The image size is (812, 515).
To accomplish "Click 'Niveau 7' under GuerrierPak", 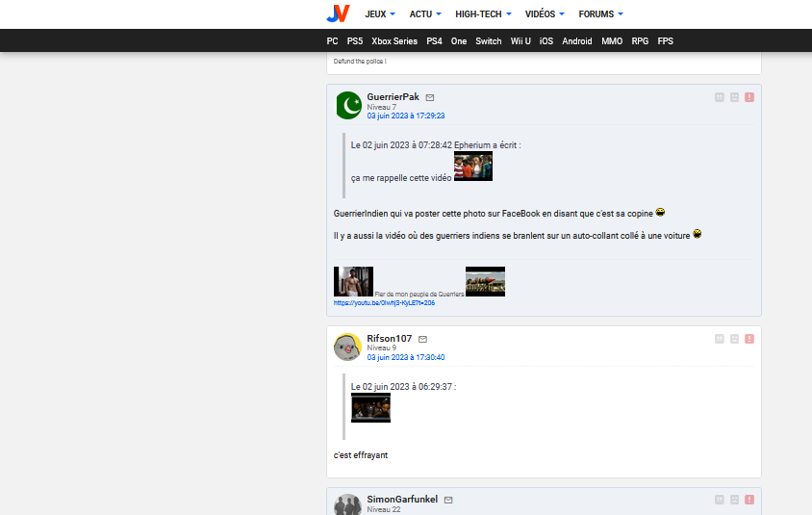I will coord(382,107).
